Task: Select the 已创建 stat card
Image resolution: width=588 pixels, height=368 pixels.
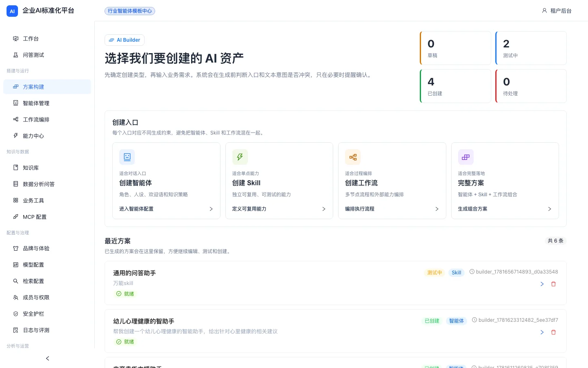Action: coord(455,86)
